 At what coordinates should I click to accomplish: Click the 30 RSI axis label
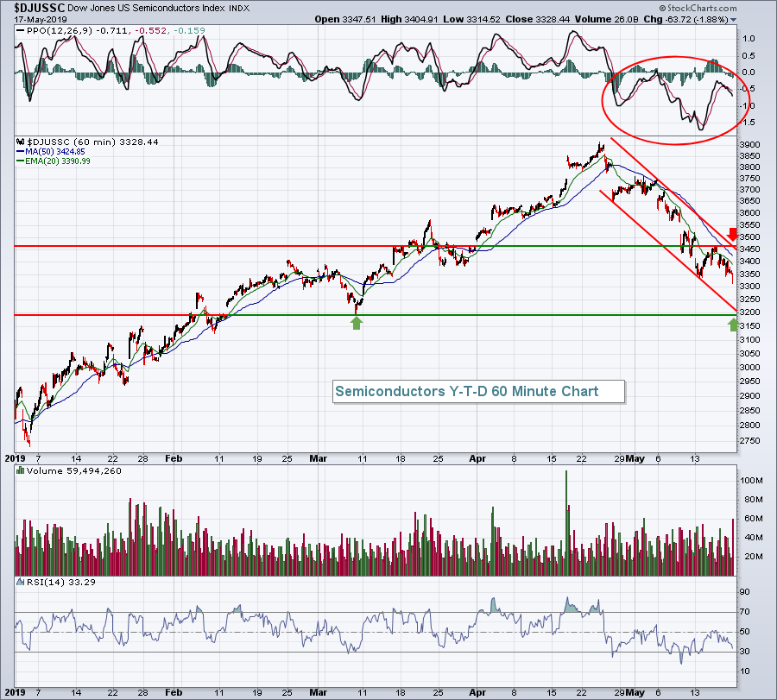point(745,652)
